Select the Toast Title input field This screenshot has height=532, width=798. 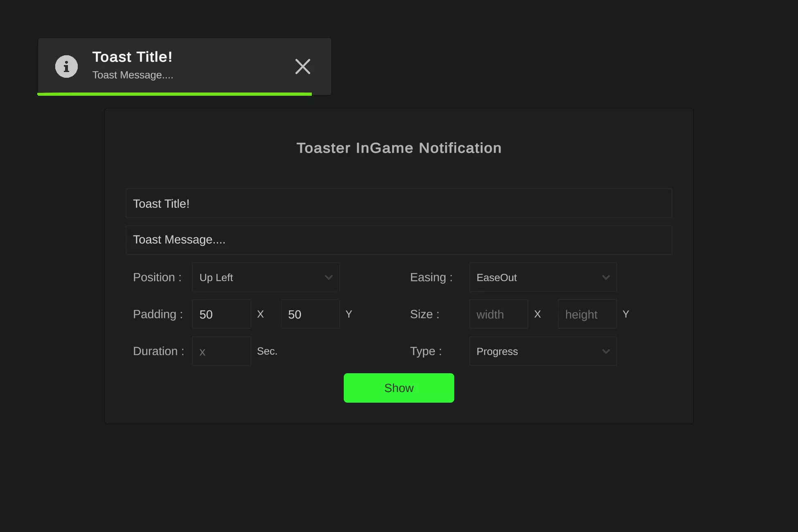(398, 203)
